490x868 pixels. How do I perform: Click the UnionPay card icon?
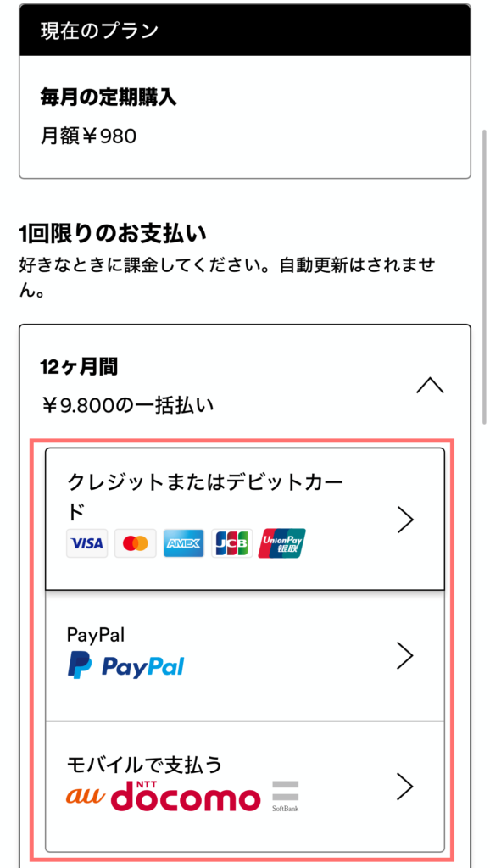click(x=281, y=543)
